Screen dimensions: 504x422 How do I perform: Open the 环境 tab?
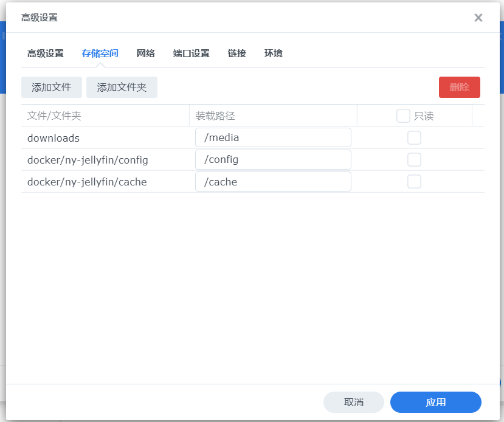(x=273, y=54)
